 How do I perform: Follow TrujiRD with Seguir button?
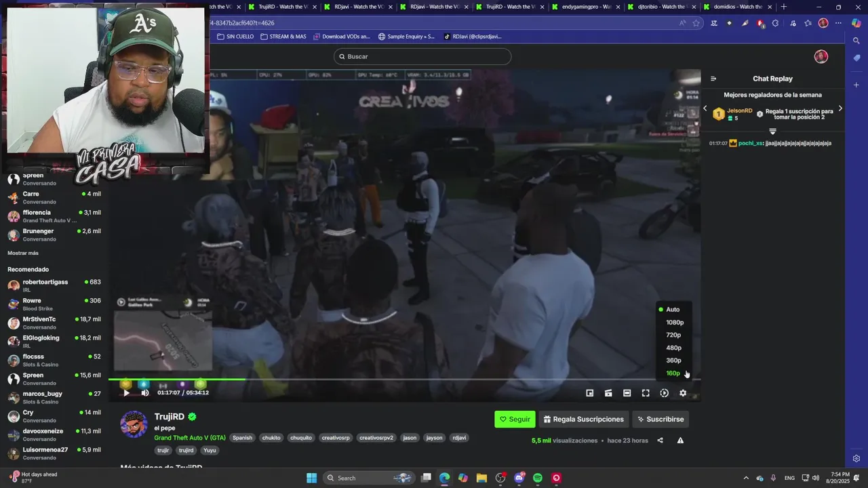pos(515,420)
